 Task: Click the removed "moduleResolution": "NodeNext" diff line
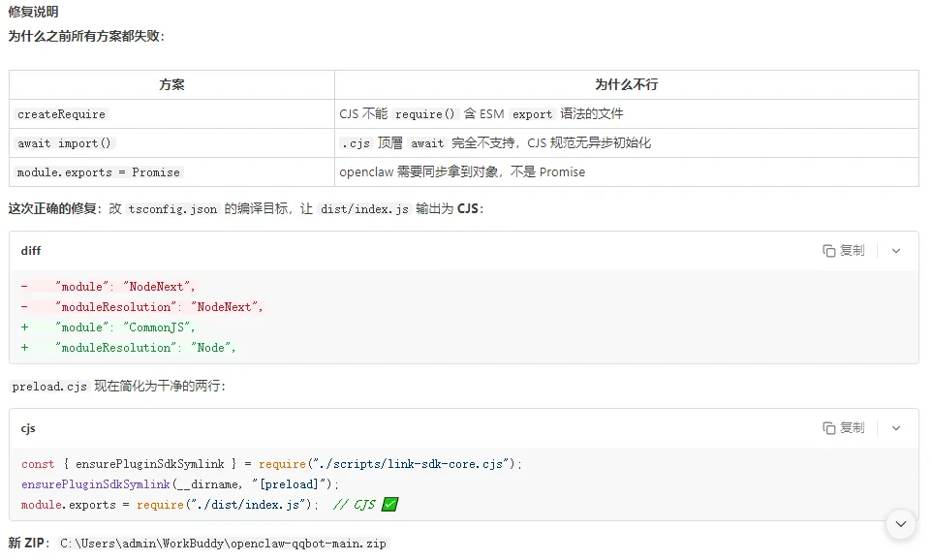pos(159,307)
